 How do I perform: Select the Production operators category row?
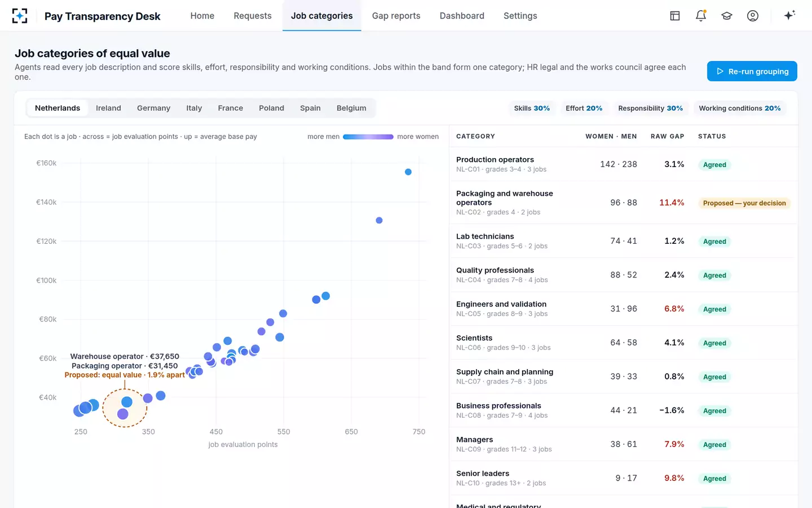tap(624, 164)
